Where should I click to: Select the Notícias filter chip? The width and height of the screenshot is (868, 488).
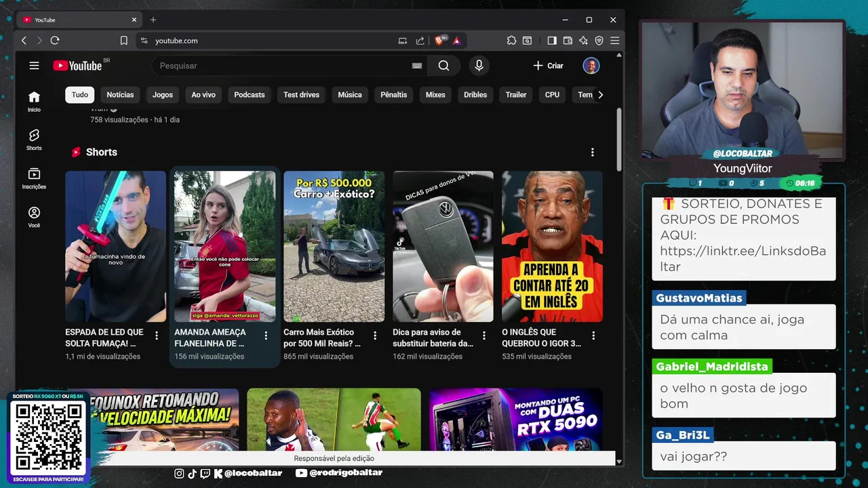120,95
